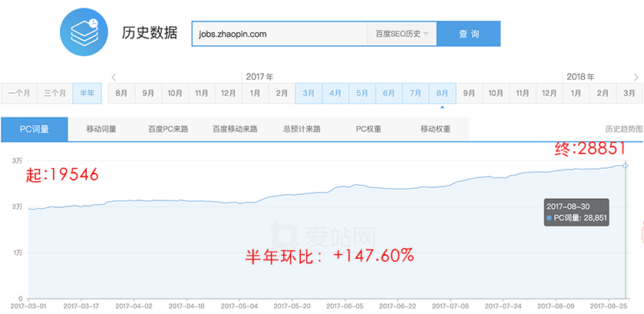The height and width of the screenshot is (314, 644).
Task: Switch to the 百度移动来路 tab
Action: 235,129
